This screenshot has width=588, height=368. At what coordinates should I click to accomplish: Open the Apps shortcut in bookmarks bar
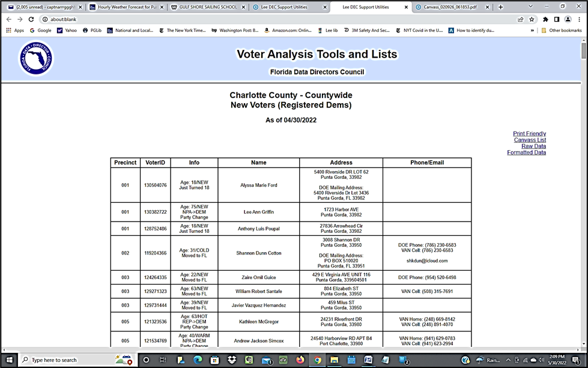15,31
